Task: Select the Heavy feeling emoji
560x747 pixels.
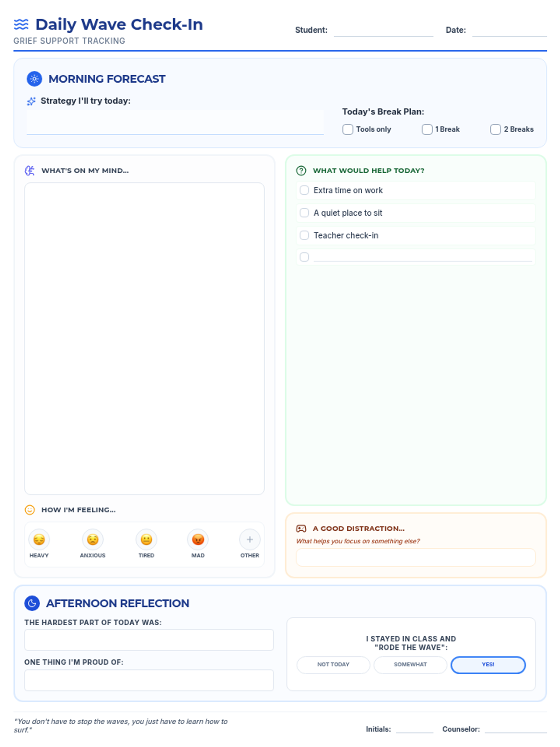Action: click(39, 540)
